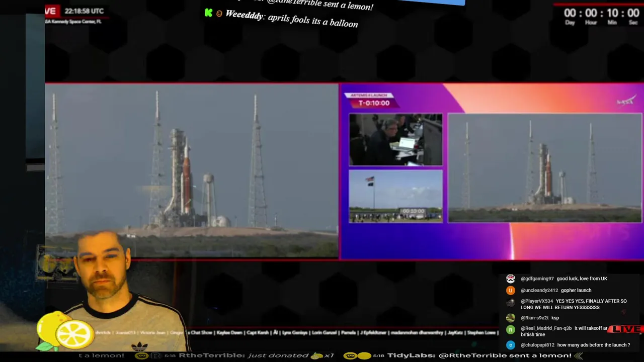The image size is (644, 362).
Task: Click the 'YES YES YES, FINALLY AFTER SO' message
Action: 591,301
